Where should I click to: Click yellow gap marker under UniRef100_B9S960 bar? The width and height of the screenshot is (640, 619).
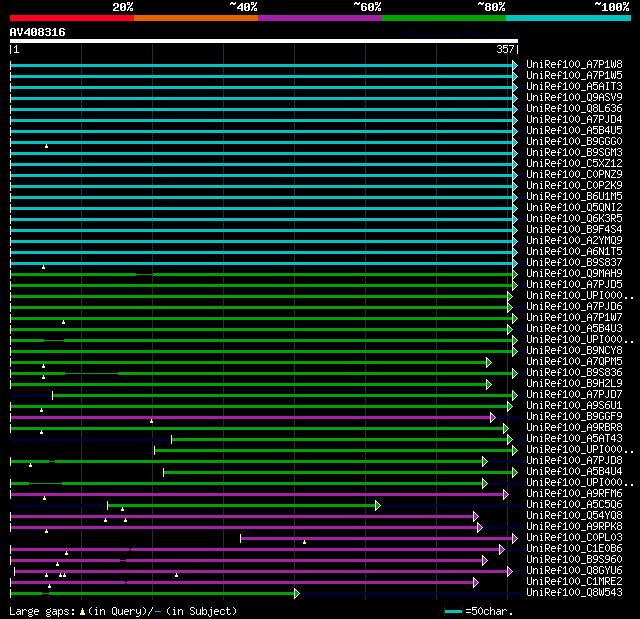(58, 564)
